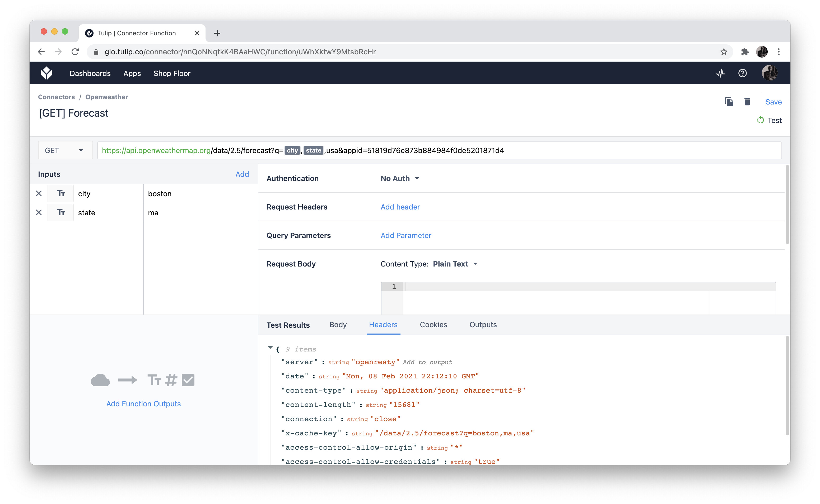Viewport: 820px width, 504px height.
Task: Switch to the Body results tab
Action: pyautogui.click(x=338, y=325)
